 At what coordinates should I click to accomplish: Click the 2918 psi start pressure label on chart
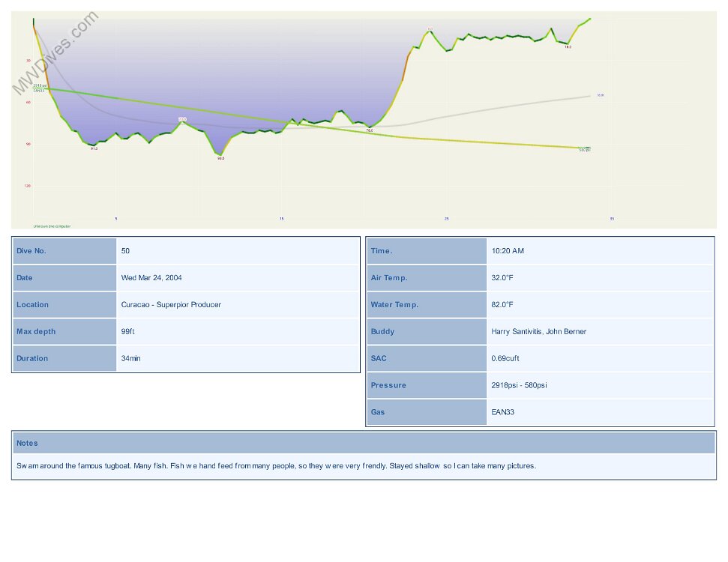pyautogui.click(x=40, y=86)
